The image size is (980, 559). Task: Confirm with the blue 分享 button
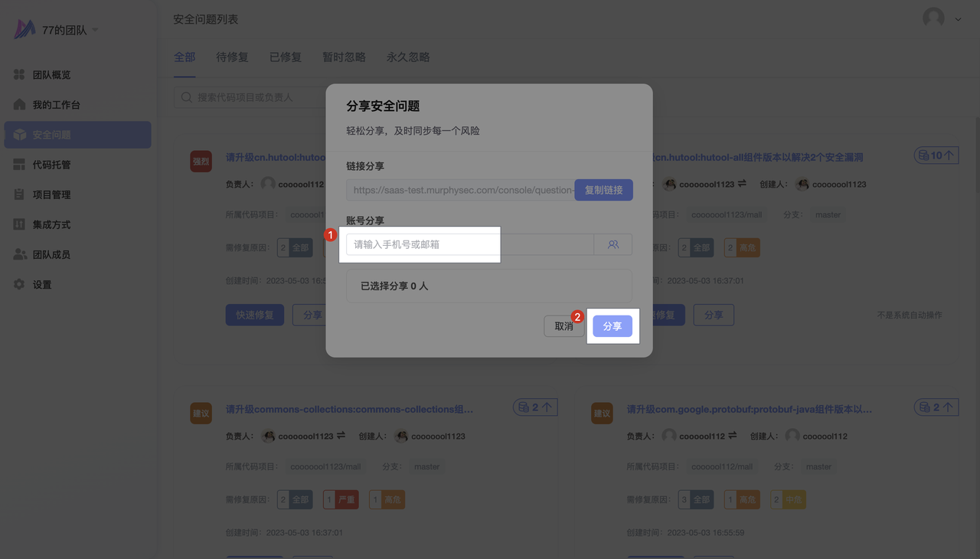[612, 326]
